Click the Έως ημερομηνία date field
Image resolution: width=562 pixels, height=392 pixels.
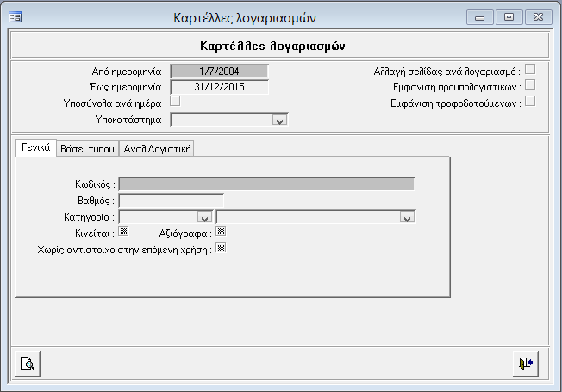[x=219, y=86]
